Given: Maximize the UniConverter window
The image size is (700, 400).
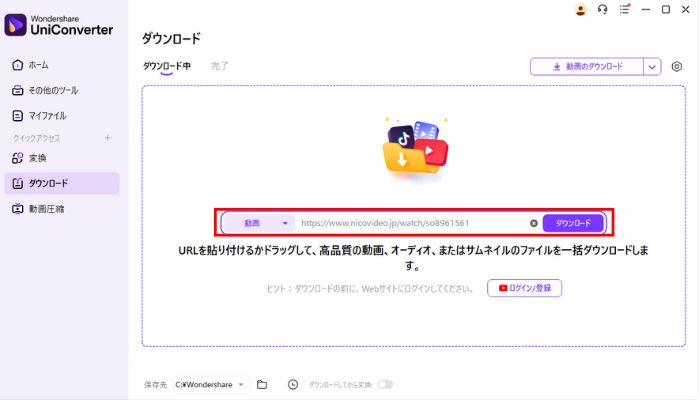Looking at the screenshot, I should (666, 9).
